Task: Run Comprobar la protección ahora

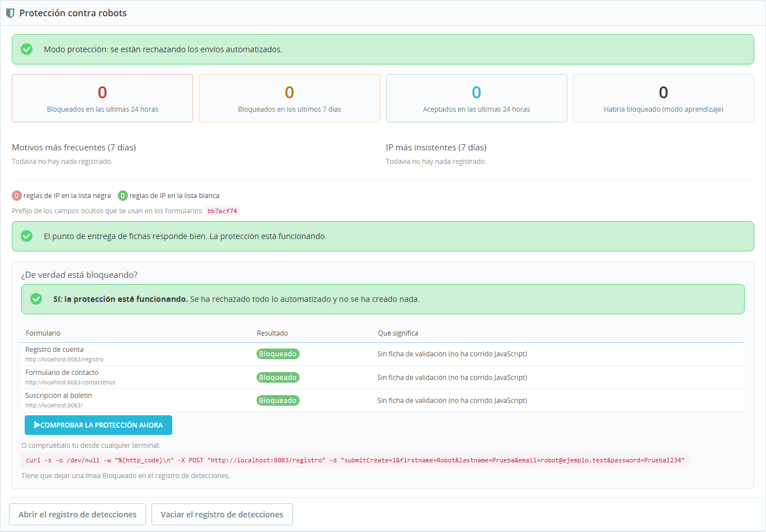Action: tap(98, 425)
